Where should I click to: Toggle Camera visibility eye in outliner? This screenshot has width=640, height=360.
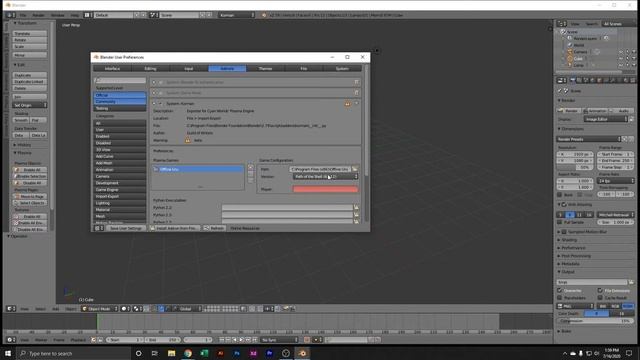(x=621, y=52)
